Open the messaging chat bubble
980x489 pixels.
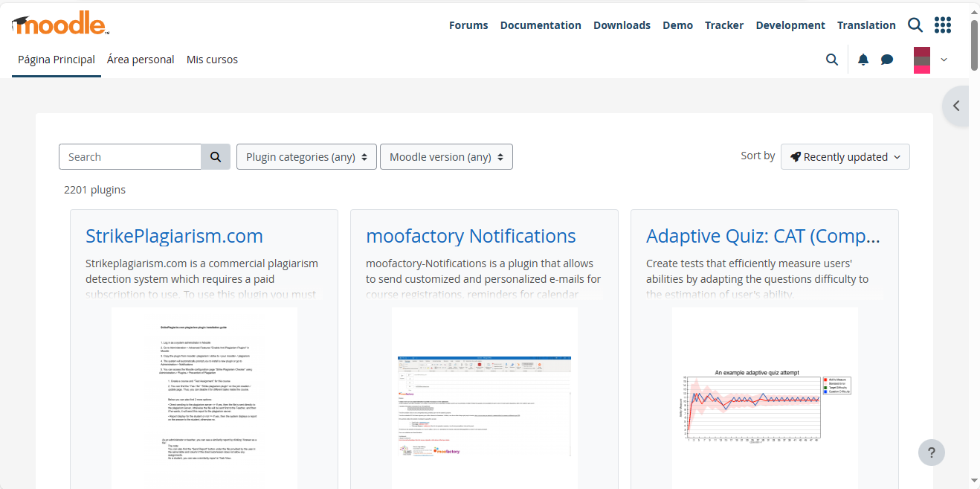point(887,60)
